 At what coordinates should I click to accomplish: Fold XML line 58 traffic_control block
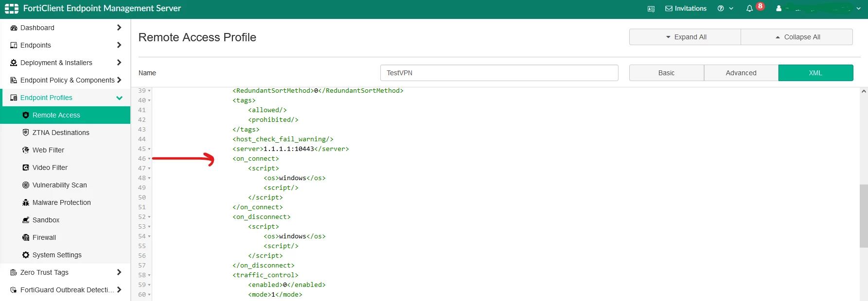coord(149,275)
